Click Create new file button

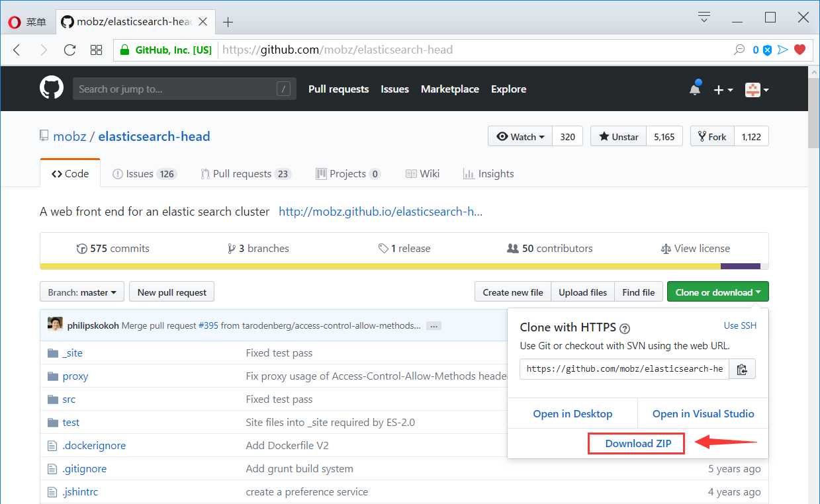(513, 292)
